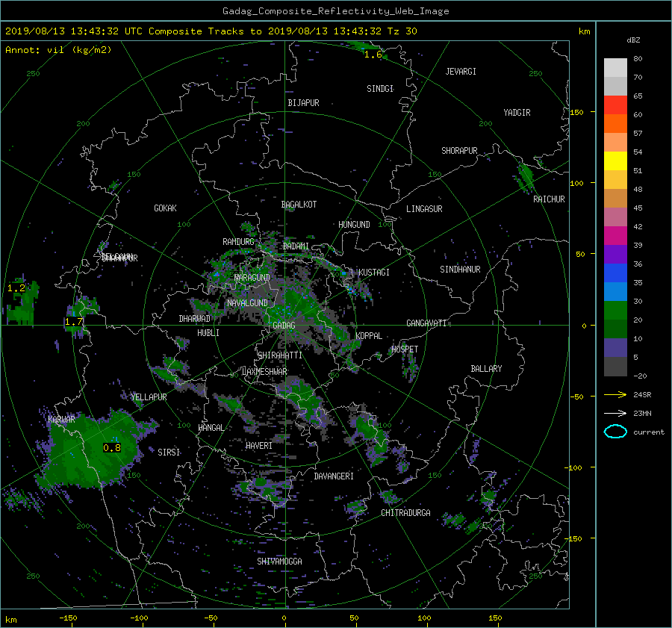Click the YADGIR city label
672x628 pixels.
(517, 113)
